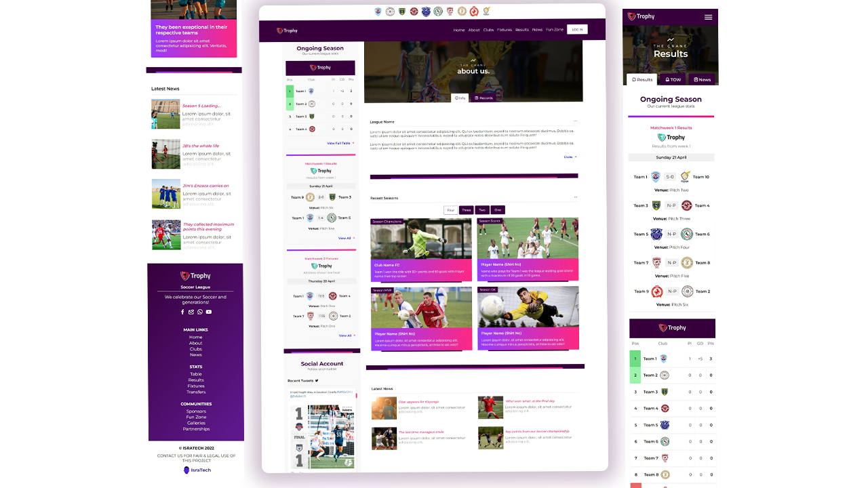
Task: Click the last club crest in top strip
Action: click(486, 12)
